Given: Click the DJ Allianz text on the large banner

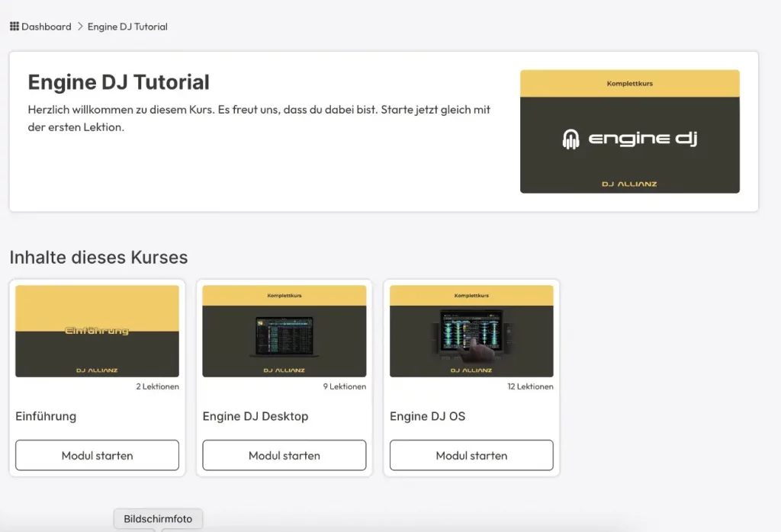Looking at the screenshot, I should coord(629,184).
